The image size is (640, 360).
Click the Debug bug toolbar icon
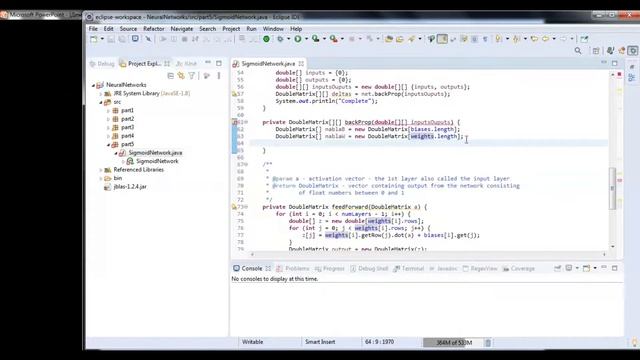click(280, 39)
